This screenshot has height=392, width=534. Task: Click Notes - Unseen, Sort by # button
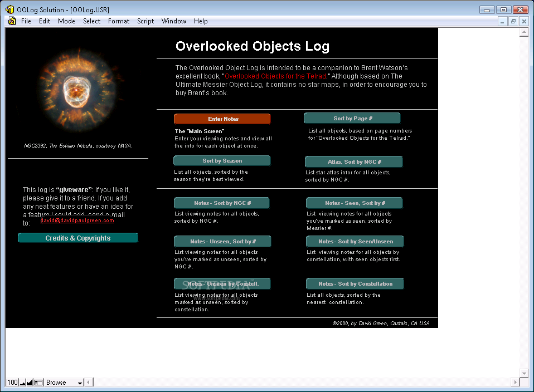(222, 241)
